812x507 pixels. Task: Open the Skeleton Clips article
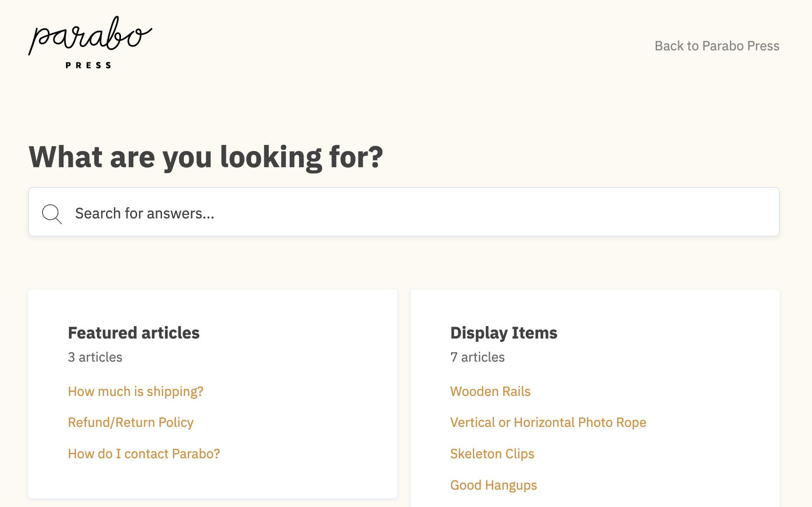point(492,454)
